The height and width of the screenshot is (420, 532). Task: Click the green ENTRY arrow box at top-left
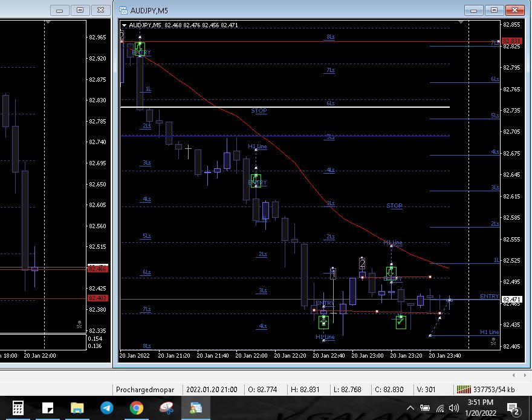pos(140,48)
